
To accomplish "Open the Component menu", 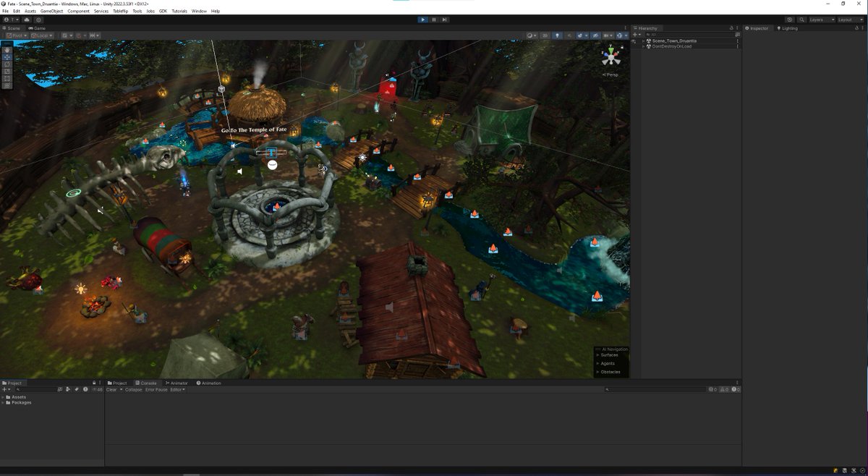I will (x=78, y=11).
